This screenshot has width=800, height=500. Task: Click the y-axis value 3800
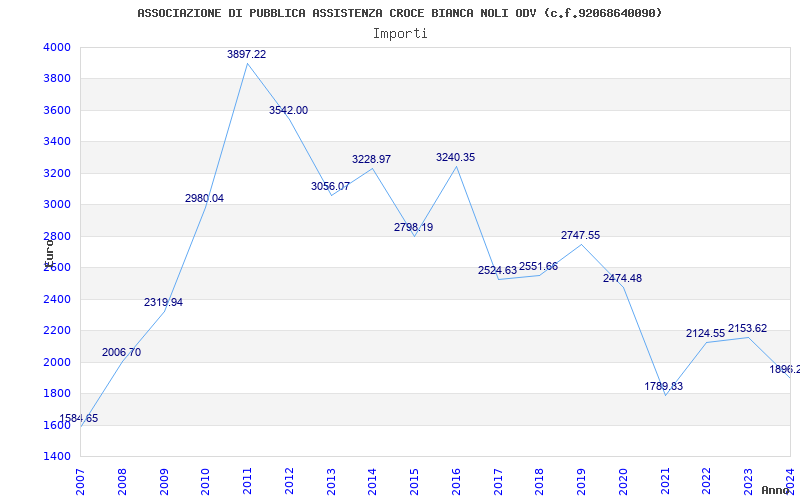tap(55, 79)
